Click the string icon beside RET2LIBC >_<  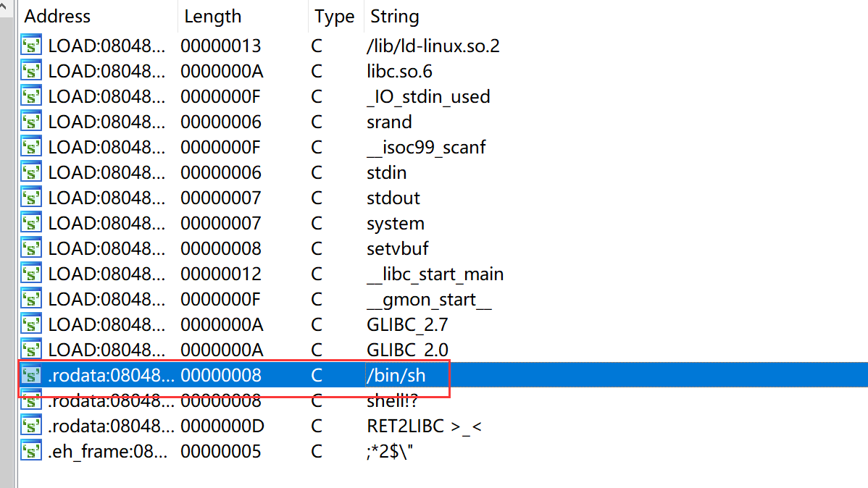(31, 426)
